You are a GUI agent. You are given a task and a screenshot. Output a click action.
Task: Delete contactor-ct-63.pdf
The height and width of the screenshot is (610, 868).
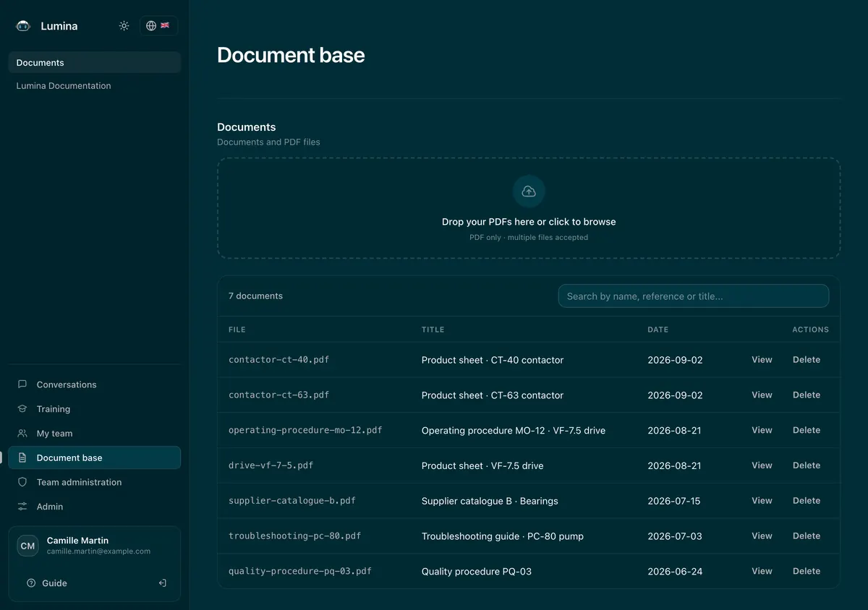pyautogui.click(x=807, y=395)
